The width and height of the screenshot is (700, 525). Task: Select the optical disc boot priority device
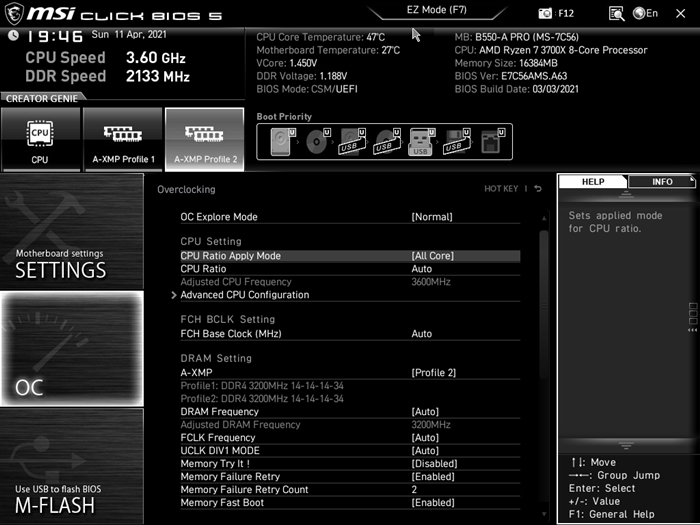tap(318, 142)
